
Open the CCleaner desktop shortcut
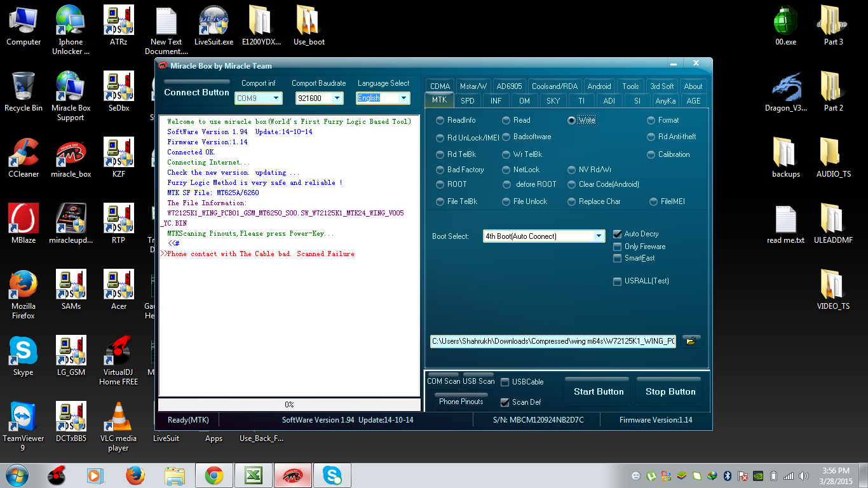24,158
